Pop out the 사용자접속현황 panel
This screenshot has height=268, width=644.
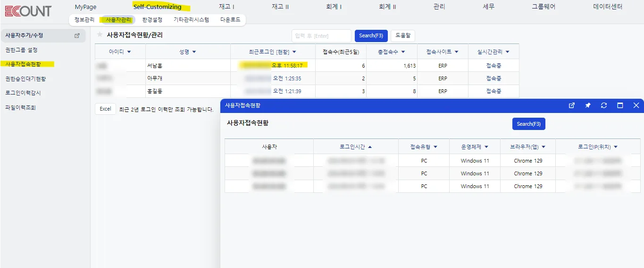point(572,105)
